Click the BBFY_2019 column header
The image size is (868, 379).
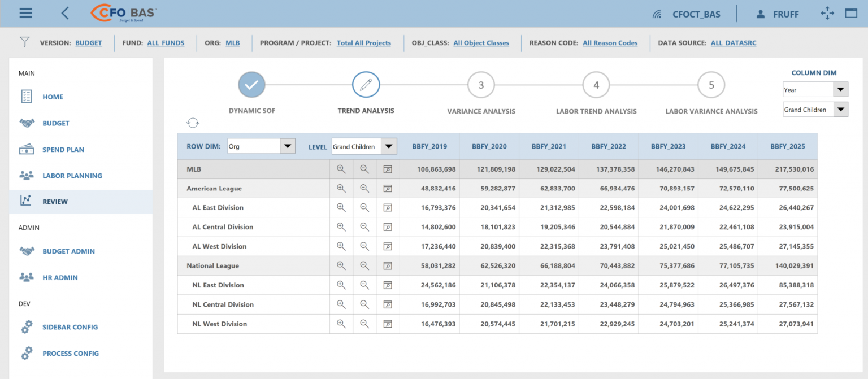coord(429,146)
